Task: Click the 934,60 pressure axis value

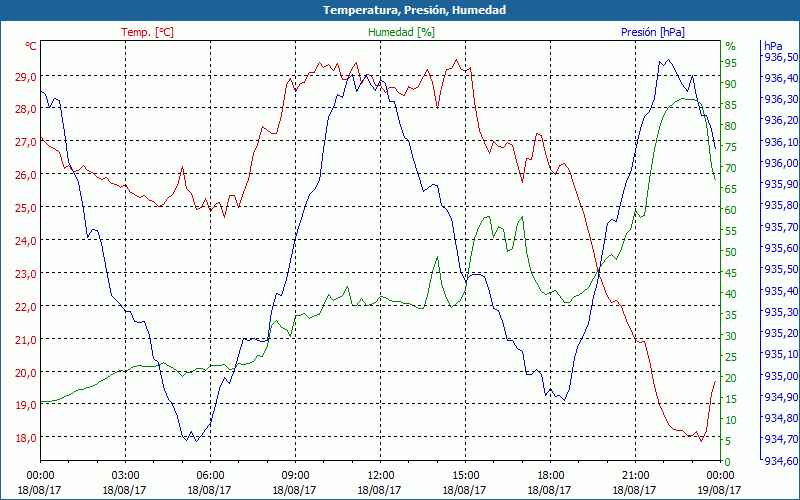Action: 779,460
